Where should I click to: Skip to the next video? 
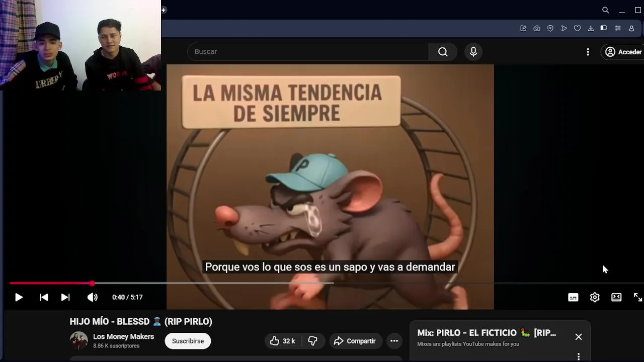pos(65,297)
